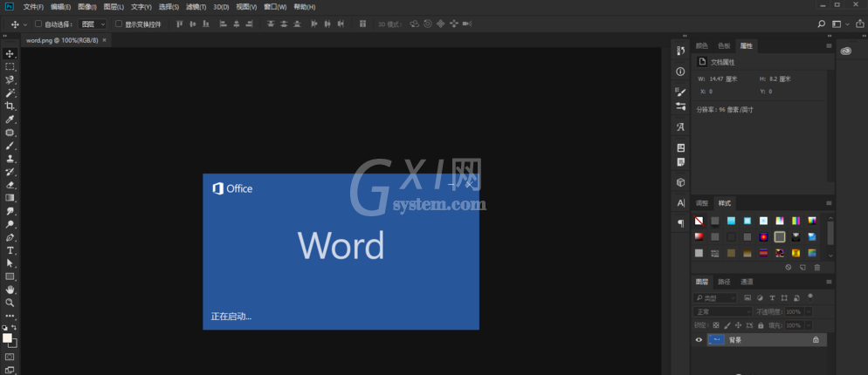
Task: Select the Zoom magnifier tool
Action: point(10,303)
